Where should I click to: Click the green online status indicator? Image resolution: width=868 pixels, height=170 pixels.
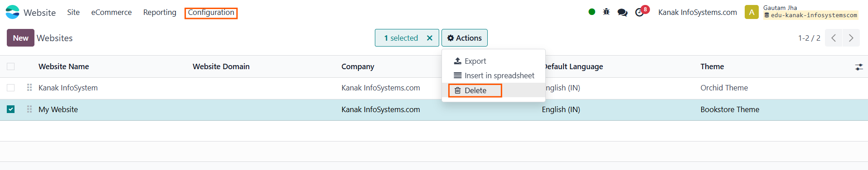[592, 12]
